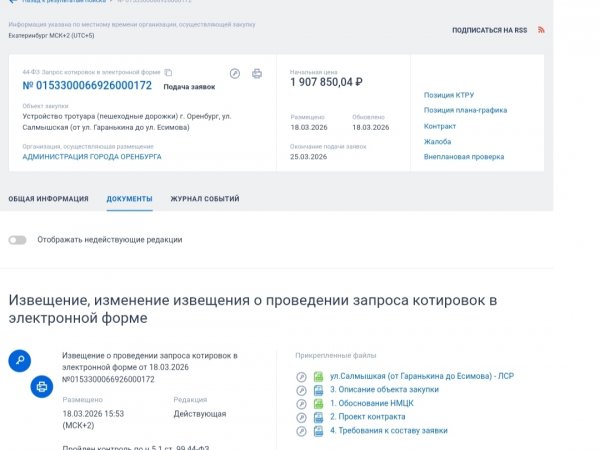Click the spreadsheet file icon for '1. Обоснование НМЦК'

pos(318,404)
